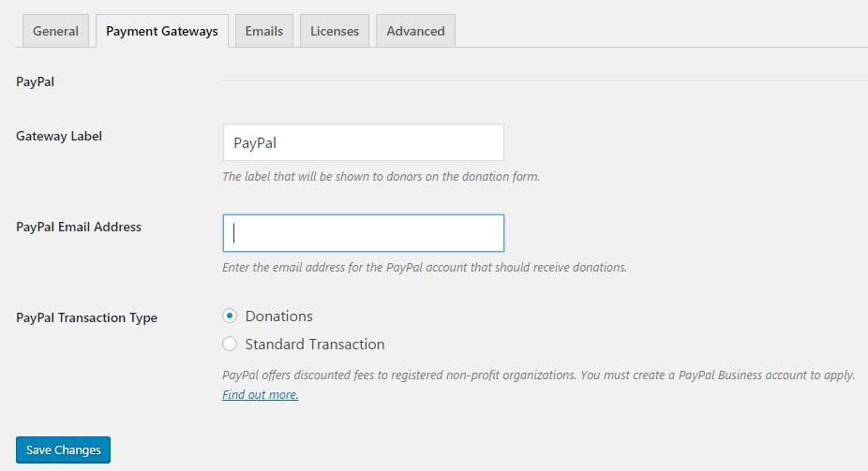
Task: Click the Gateway Label text field
Action: pyautogui.click(x=363, y=142)
